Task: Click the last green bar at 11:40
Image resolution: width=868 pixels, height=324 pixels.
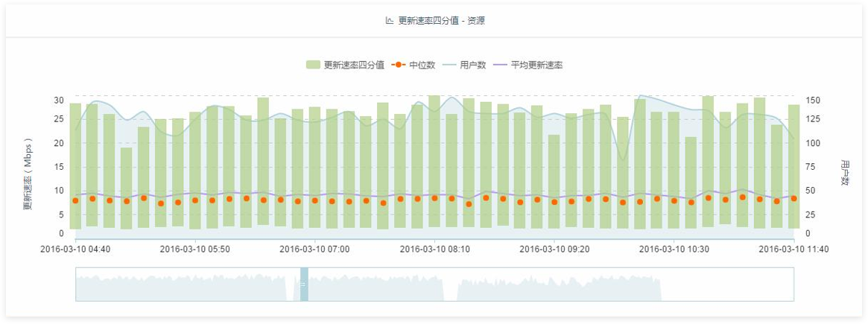Action: click(793, 167)
